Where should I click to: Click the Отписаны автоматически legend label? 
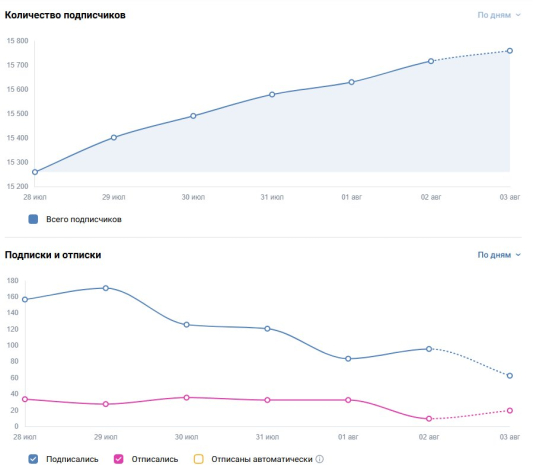click(262, 459)
